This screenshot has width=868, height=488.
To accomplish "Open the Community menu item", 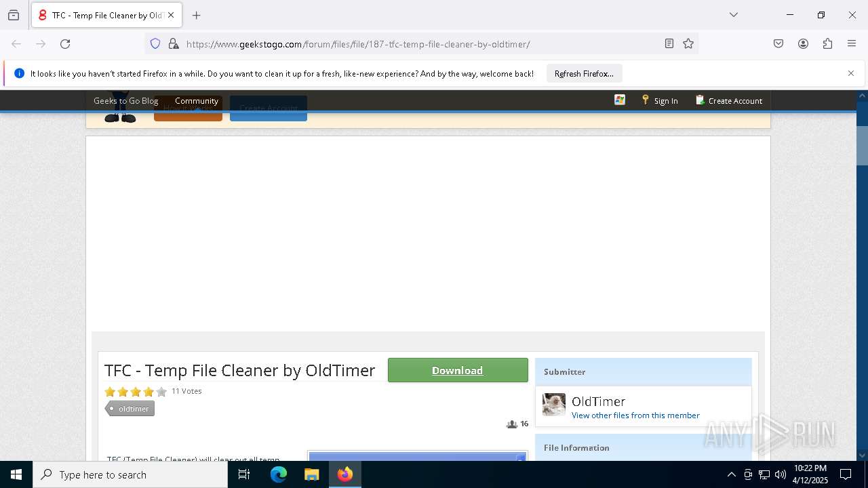I will (197, 100).
